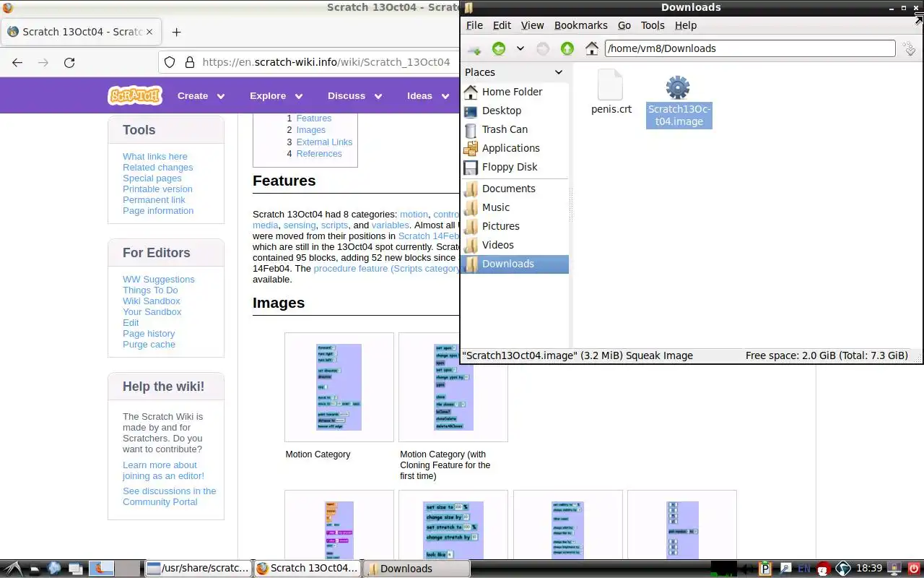The width and height of the screenshot is (924, 578).
Task: Open Music folder in sidebar
Action: click(515, 207)
